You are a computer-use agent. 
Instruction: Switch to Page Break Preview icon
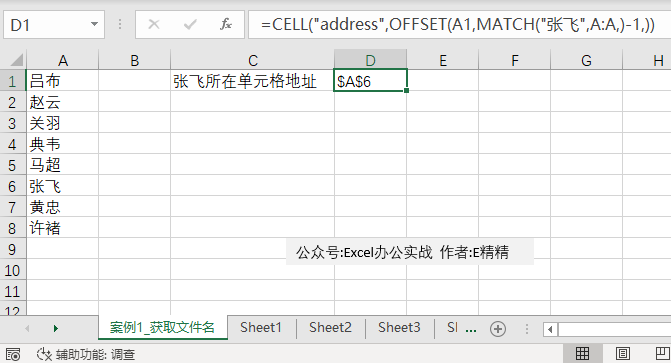click(x=662, y=354)
